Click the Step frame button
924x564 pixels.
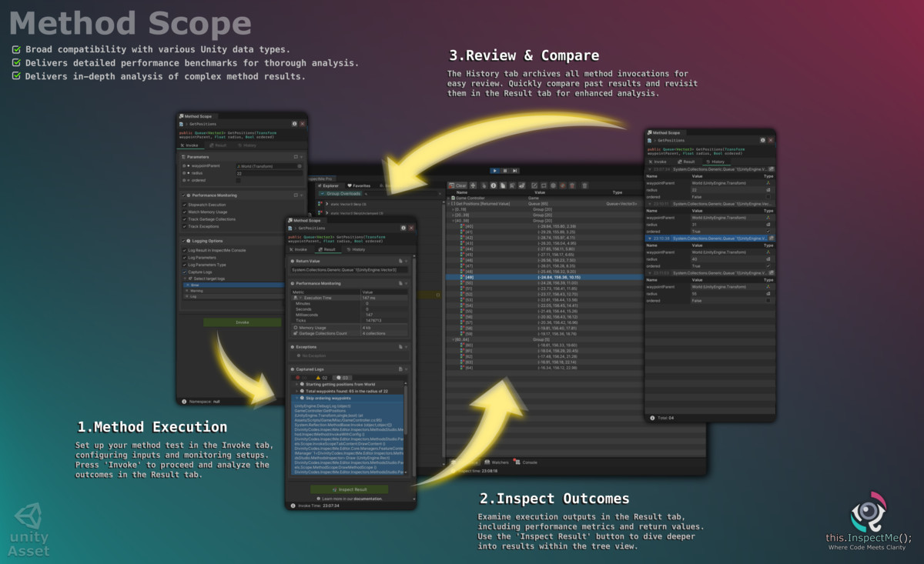point(514,170)
